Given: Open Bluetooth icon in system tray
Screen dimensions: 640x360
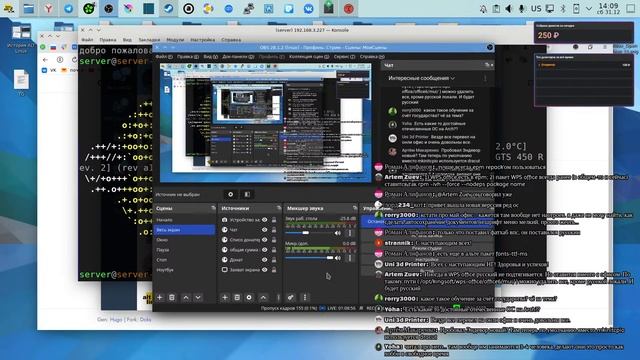Looking at the screenshot, I should click(563, 9).
